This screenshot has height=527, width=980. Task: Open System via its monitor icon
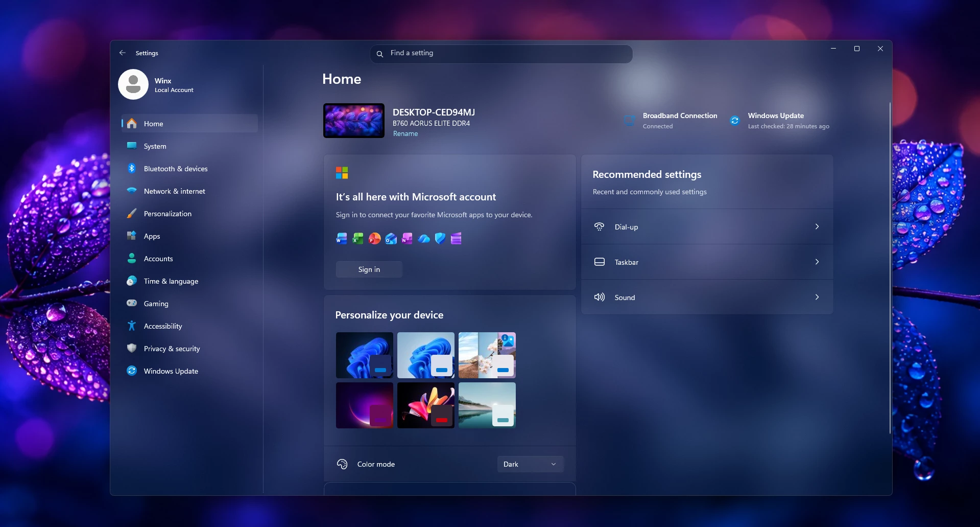(132, 146)
